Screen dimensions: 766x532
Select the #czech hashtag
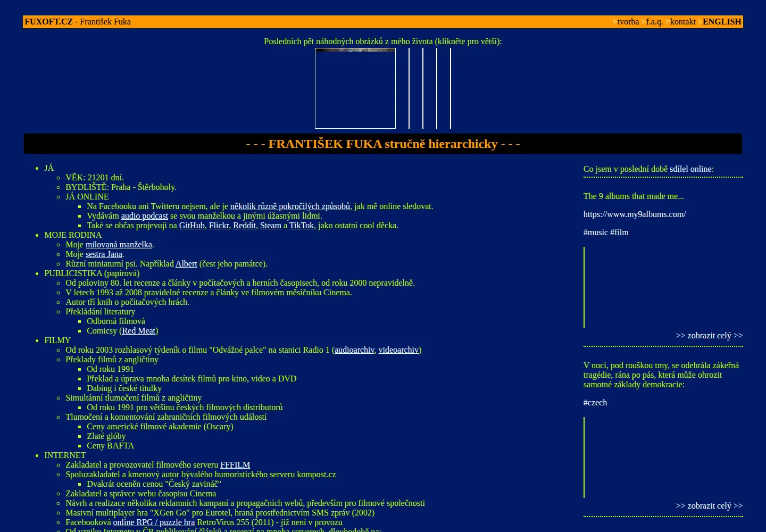595,403
